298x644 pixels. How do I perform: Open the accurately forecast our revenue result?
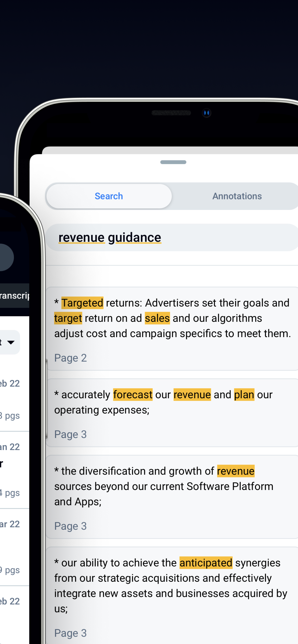(172, 413)
